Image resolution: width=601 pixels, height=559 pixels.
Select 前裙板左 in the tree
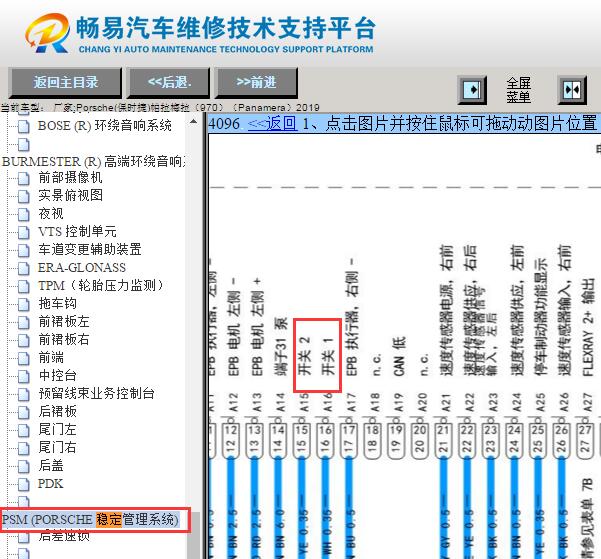(x=64, y=322)
